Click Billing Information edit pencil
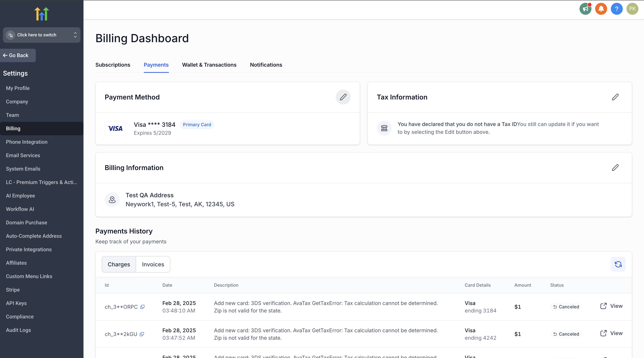Viewport: 644px width, 358px height. coord(615,168)
